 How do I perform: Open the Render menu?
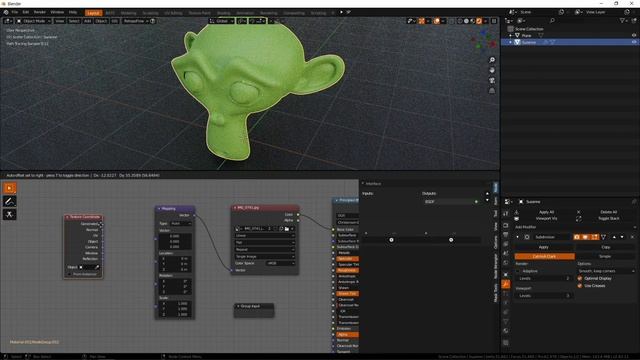40,12
